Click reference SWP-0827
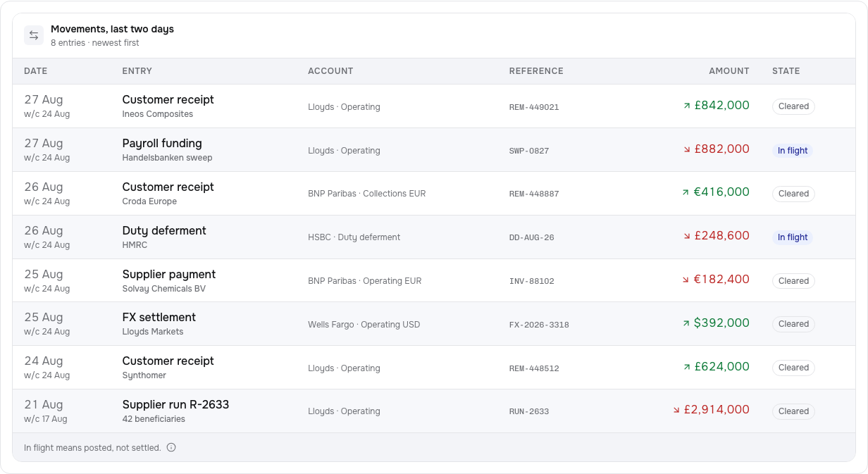This screenshot has height=474, width=868. 529,151
